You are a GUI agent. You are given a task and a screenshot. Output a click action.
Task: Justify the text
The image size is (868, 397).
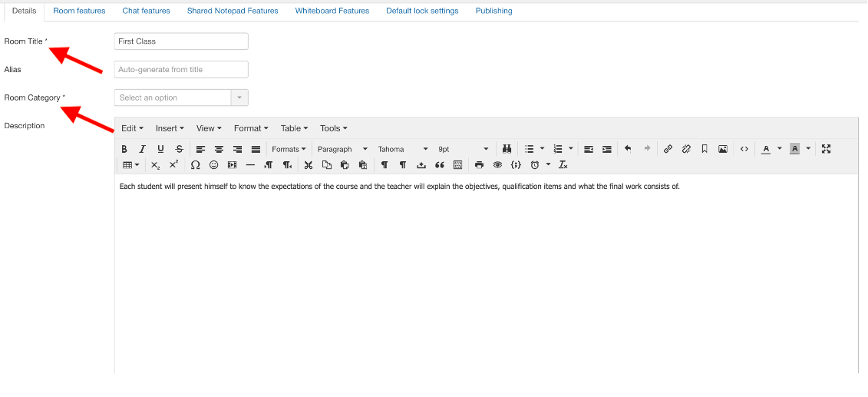point(256,149)
